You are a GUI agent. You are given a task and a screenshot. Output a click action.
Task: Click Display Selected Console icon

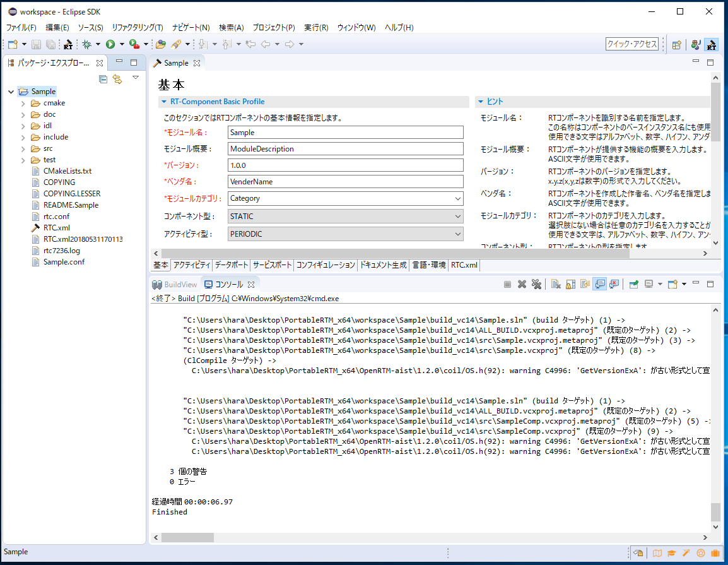click(x=649, y=284)
